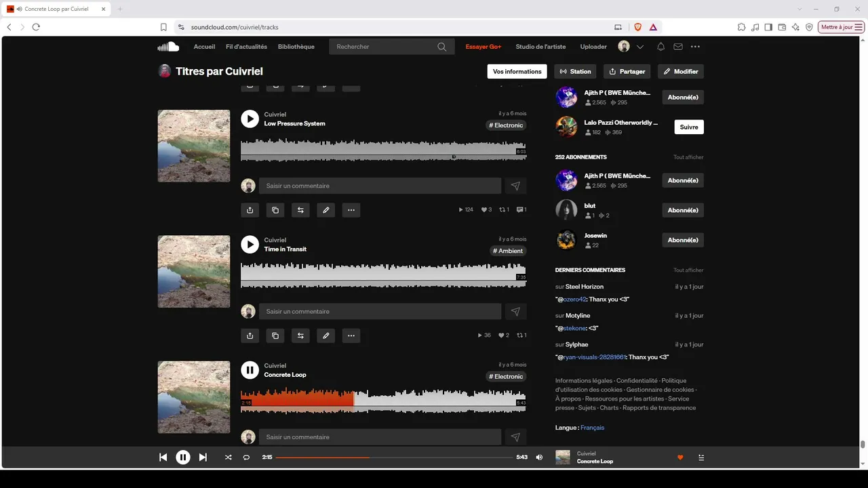868x488 pixels.
Task: Open the messages envelope icon
Action: click(678, 47)
